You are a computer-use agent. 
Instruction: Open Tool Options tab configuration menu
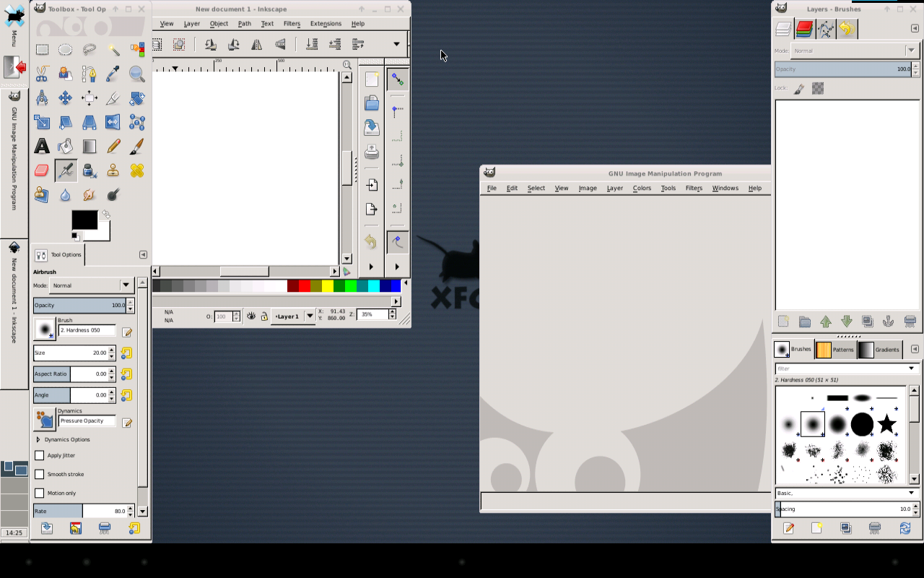pos(143,254)
